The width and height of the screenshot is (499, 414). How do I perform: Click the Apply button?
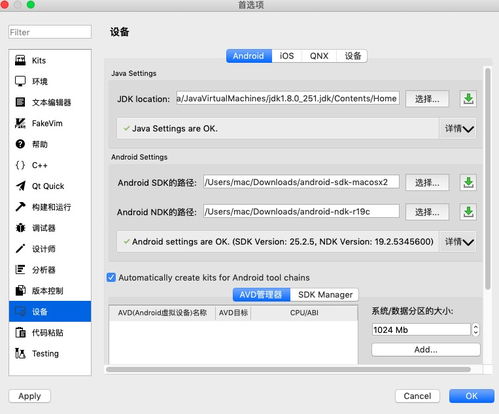pos(30,396)
